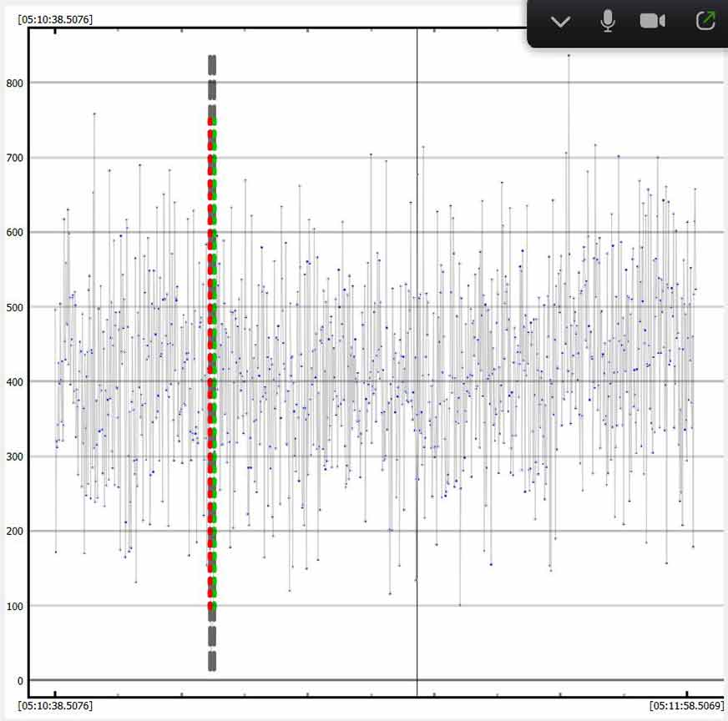Click the 200 axis label

(x=14, y=532)
